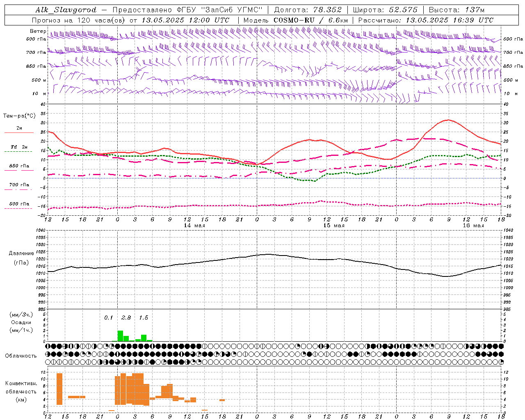Select the '13.05.2025 12:00 UTC' start time
This screenshot has height=420, width=525.
coord(185,20)
